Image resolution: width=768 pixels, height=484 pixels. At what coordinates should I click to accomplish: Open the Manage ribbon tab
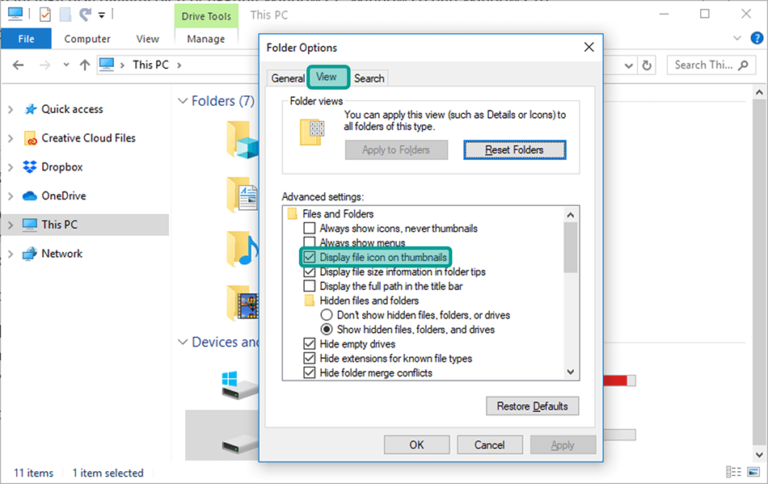point(206,39)
